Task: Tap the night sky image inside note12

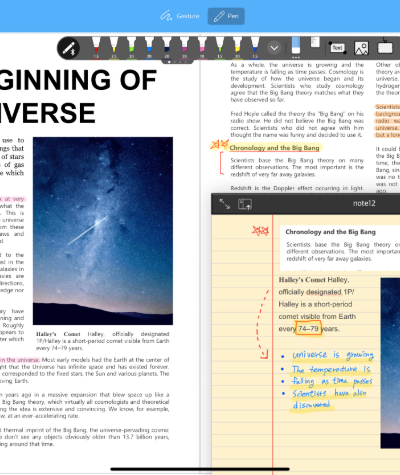Action: (x=390, y=363)
